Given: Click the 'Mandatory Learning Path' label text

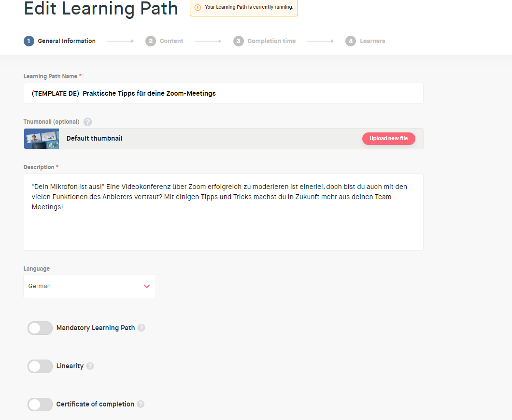Looking at the screenshot, I should [x=96, y=328].
